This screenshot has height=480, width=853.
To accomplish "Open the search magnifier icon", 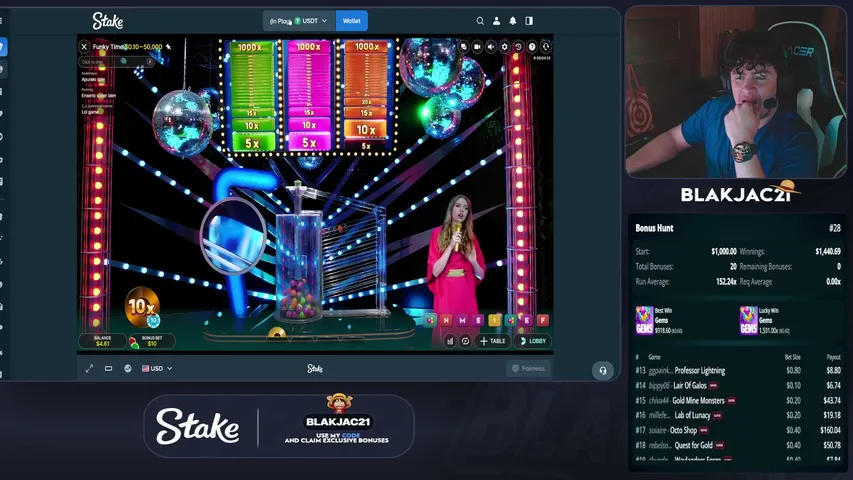I will [x=480, y=21].
